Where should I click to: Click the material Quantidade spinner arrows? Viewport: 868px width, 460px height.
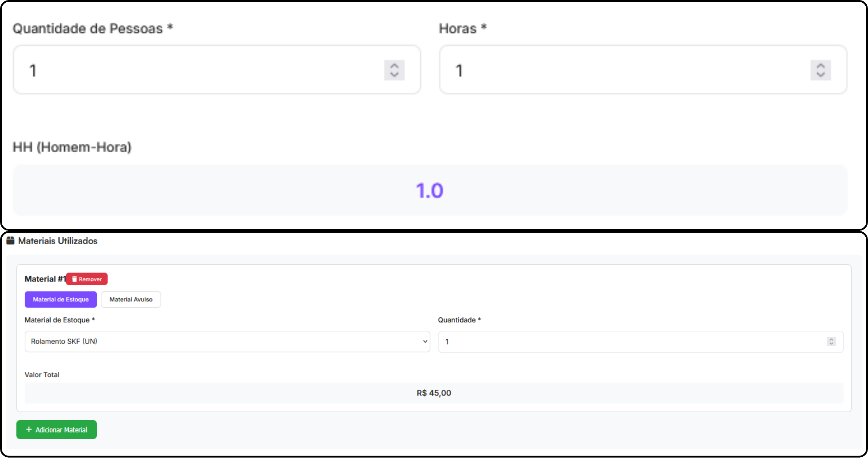(831, 342)
